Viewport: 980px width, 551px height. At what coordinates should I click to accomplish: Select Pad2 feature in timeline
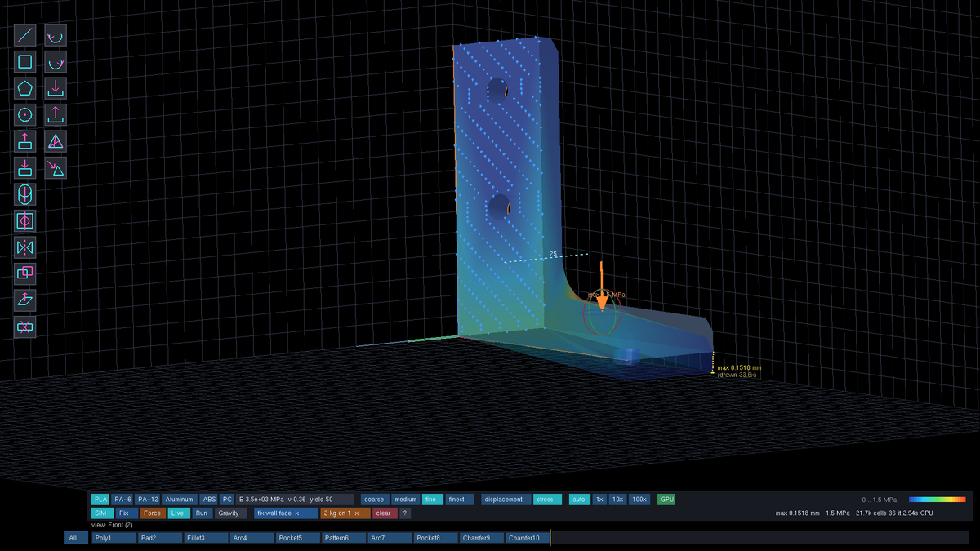[x=158, y=538]
